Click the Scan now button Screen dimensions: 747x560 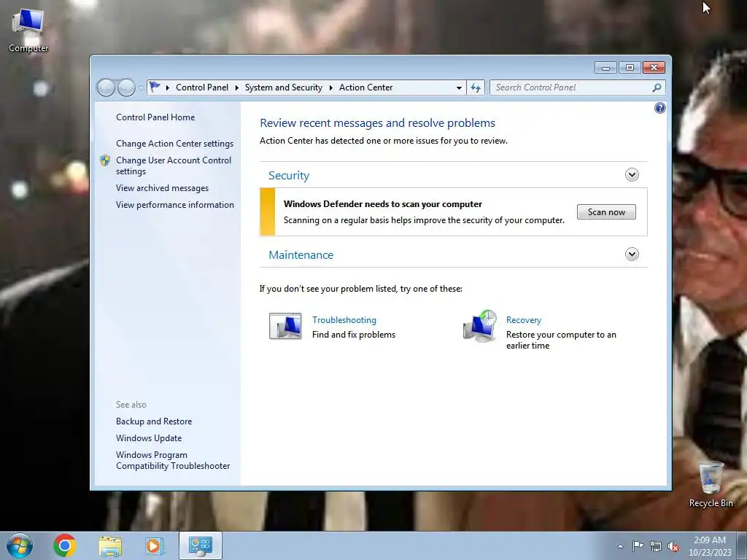click(606, 212)
